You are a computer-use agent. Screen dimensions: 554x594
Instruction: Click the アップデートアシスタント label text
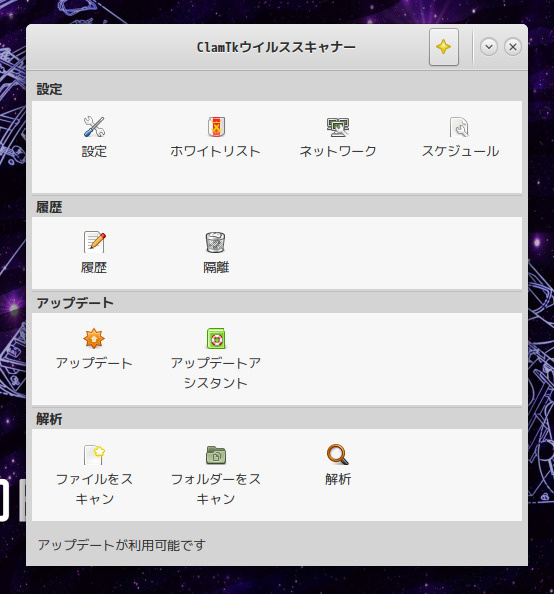coord(216,373)
